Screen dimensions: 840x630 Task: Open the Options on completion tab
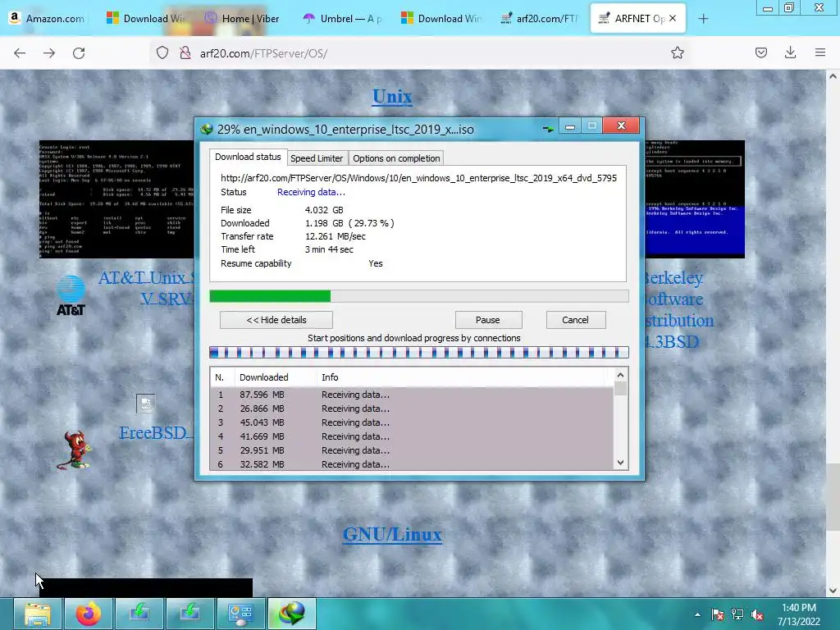(x=396, y=158)
